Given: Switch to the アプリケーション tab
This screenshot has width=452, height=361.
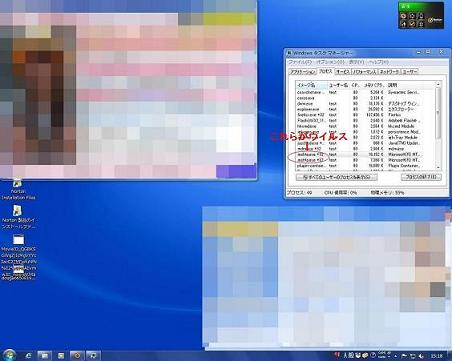Looking at the screenshot, I should click(x=302, y=72).
